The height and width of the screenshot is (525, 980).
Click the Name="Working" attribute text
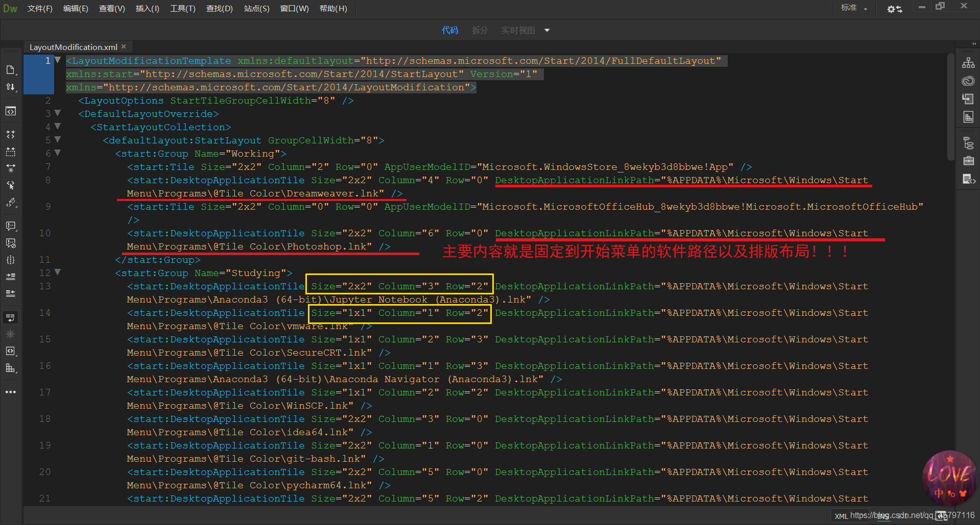[237, 153]
